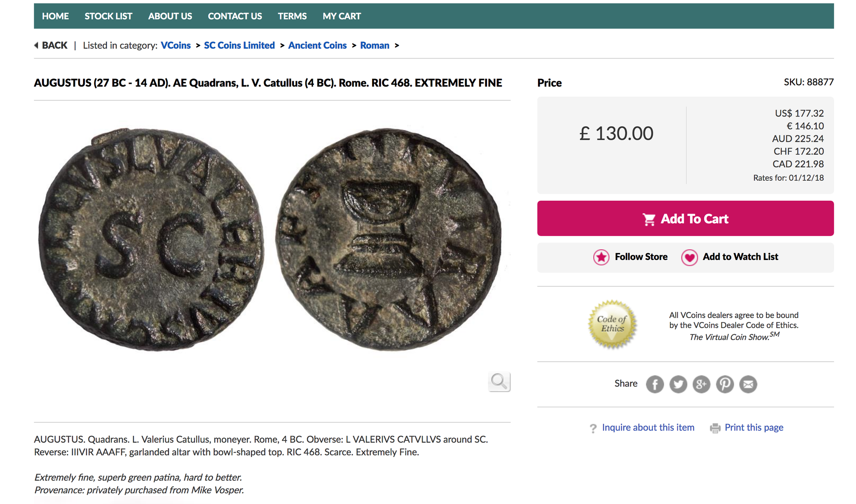Open the Stock List menu item

[x=108, y=16]
